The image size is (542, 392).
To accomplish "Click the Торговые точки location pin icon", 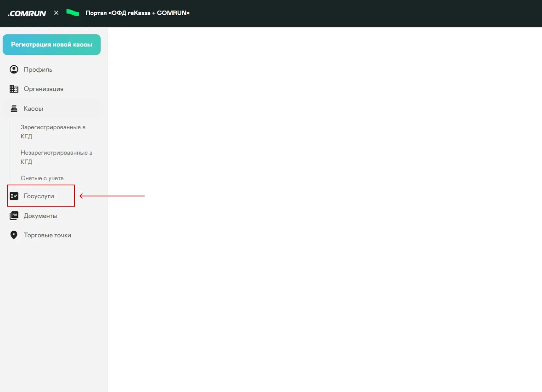I will point(14,235).
